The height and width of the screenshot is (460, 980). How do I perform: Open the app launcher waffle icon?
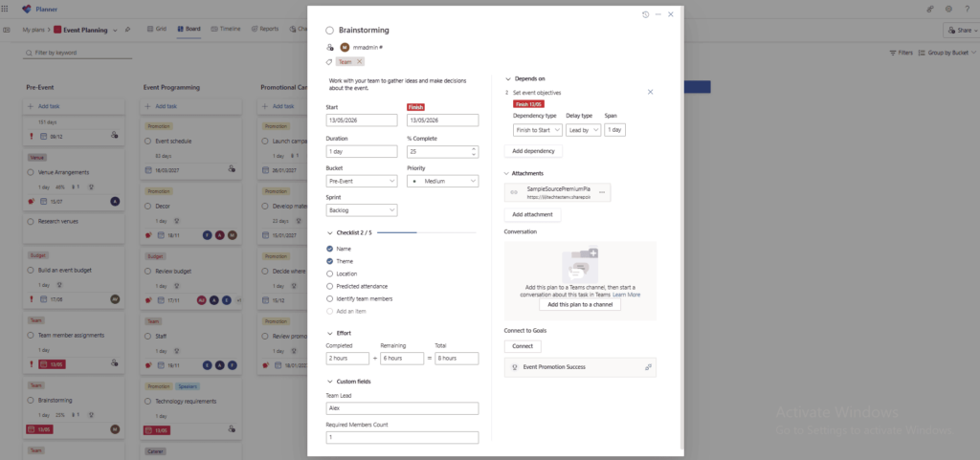pyautogui.click(x=5, y=9)
